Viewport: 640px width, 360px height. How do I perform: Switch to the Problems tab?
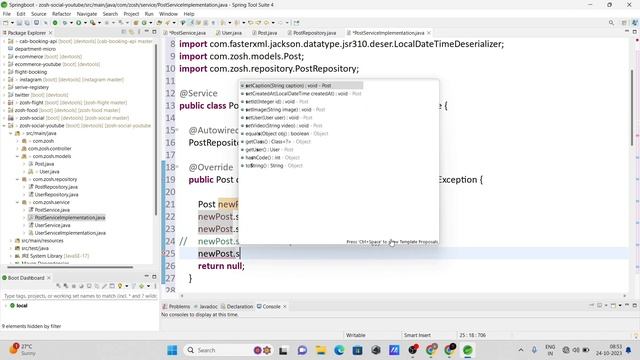(176, 307)
